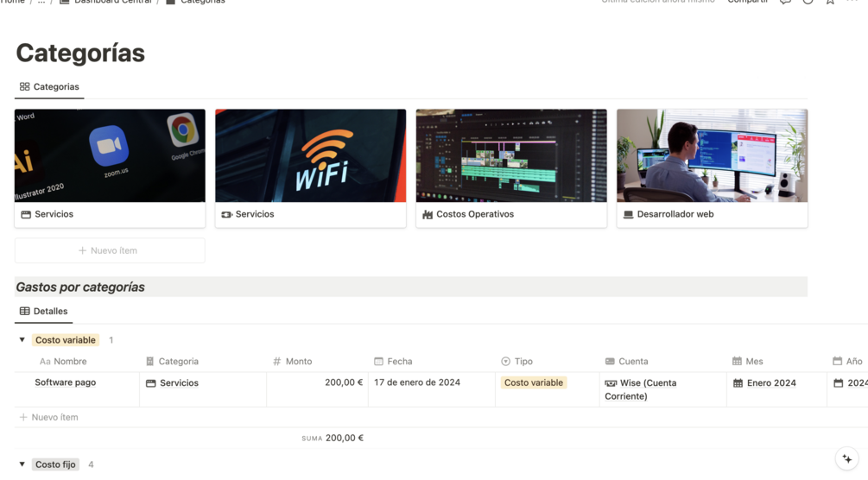Open the Costos Operativos card image
The height and width of the screenshot is (480, 868).
tap(511, 155)
